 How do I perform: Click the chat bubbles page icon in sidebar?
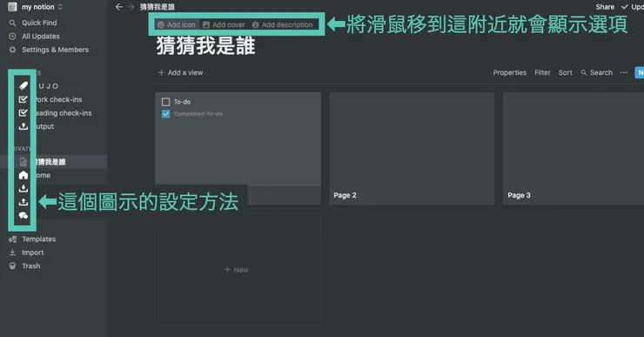pos(23,215)
